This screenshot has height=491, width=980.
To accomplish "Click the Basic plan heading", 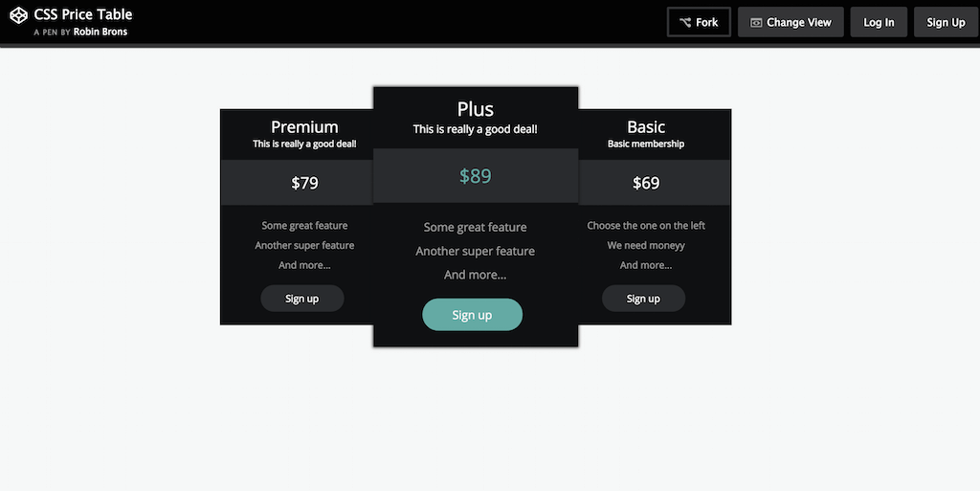I will [x=646, y=126].
